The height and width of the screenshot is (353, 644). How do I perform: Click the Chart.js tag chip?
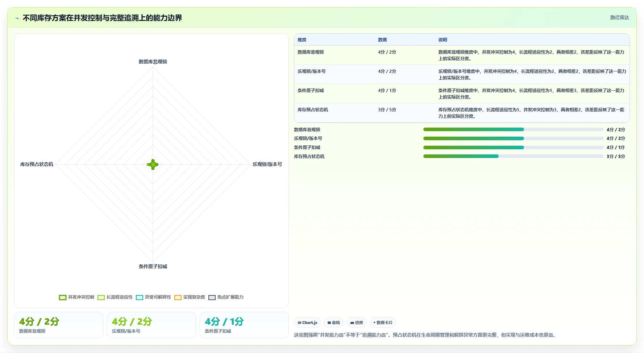coord(307,323)
